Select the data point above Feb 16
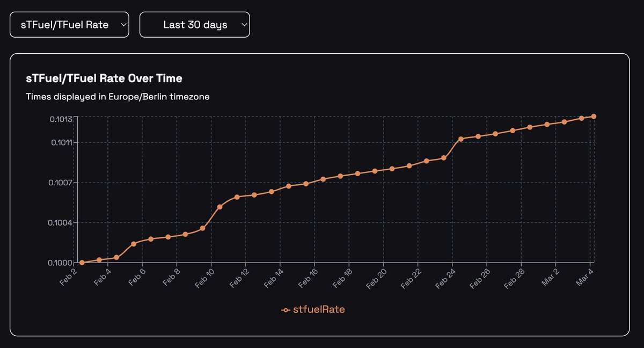The image size is (644, 348). 322,178
